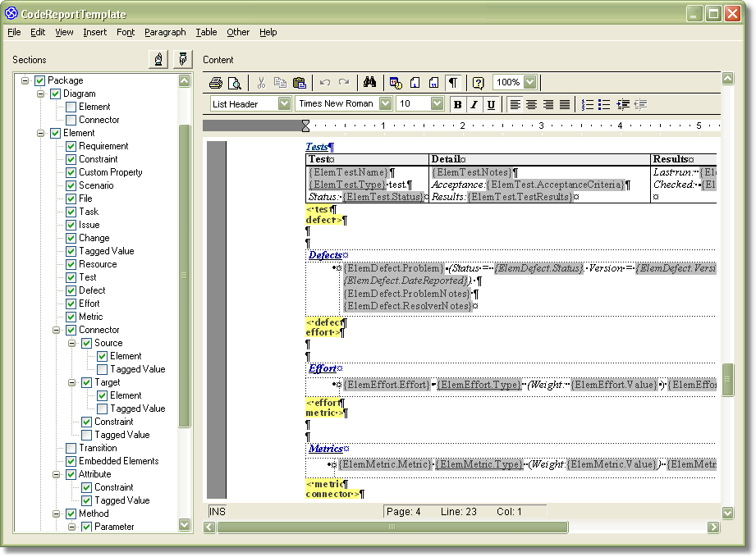Image resolution: width=756 pixels, height=557 pixels.
Task: Enable Tagged Value under Source
Action: pos(103,369)
